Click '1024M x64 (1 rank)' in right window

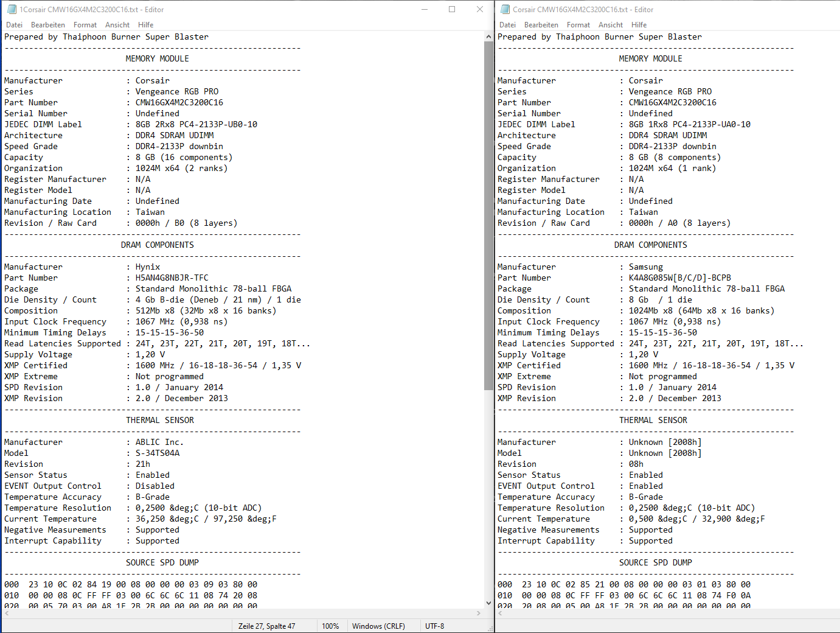click(x=673, y=168)
